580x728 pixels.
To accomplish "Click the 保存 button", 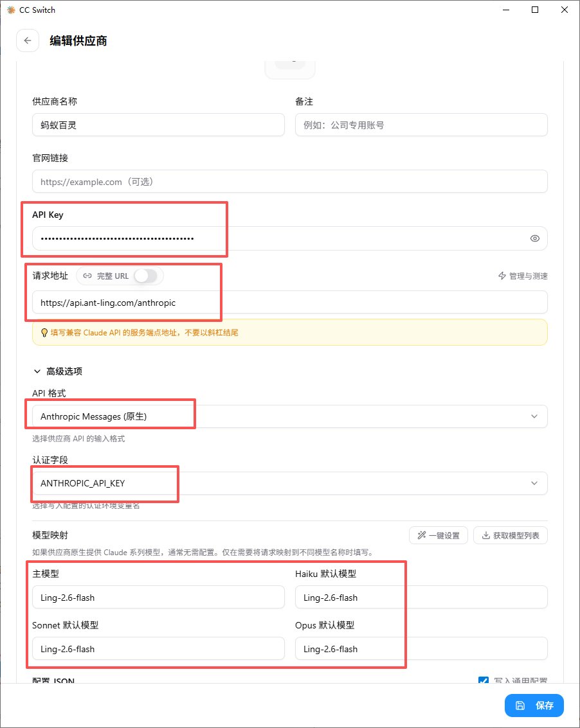I will [534, 706].
